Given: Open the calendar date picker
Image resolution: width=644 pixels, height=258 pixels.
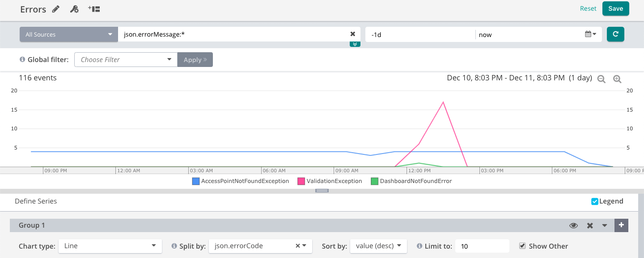Looking at the screenshot, I should click(x=590, y=34).
